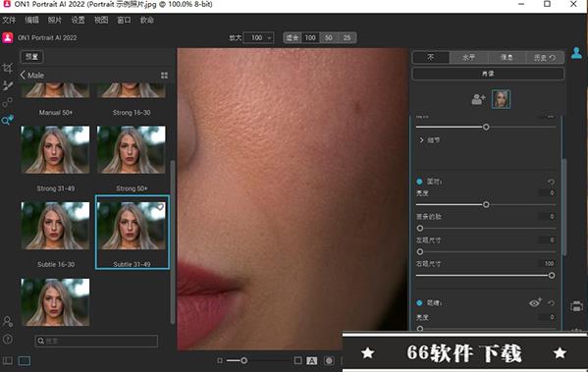The width and height of the screenshot is (588, 372).
Task: Favorite the Subtle 31-49 preset heart icon
Action: [160, 207]
